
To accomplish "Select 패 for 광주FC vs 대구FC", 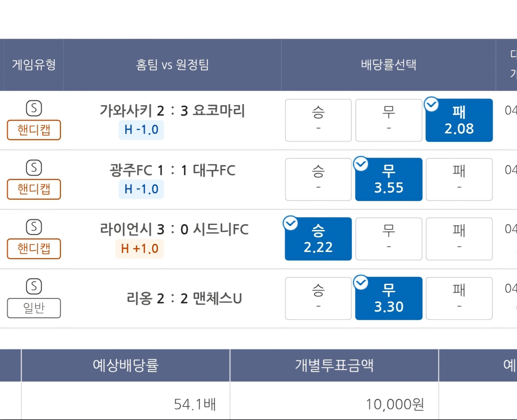I will (459, 180).
